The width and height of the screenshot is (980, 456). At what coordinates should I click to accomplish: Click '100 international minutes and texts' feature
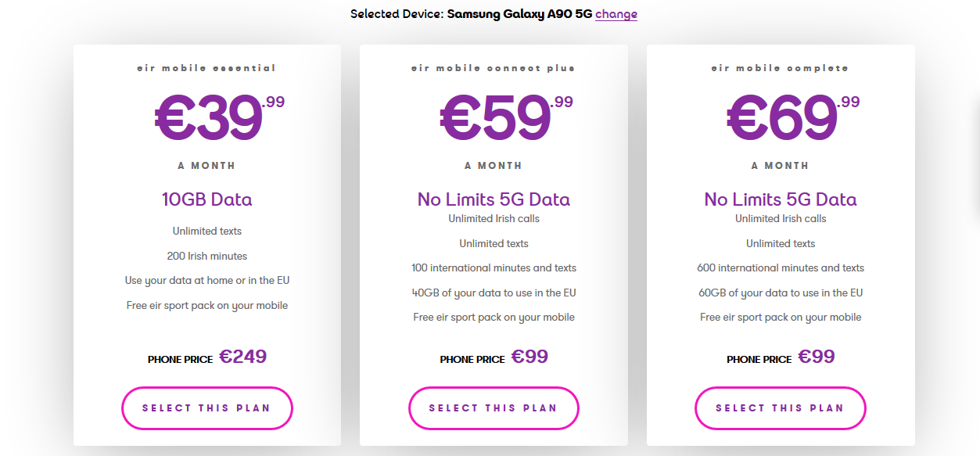click(x=494, y=267)
